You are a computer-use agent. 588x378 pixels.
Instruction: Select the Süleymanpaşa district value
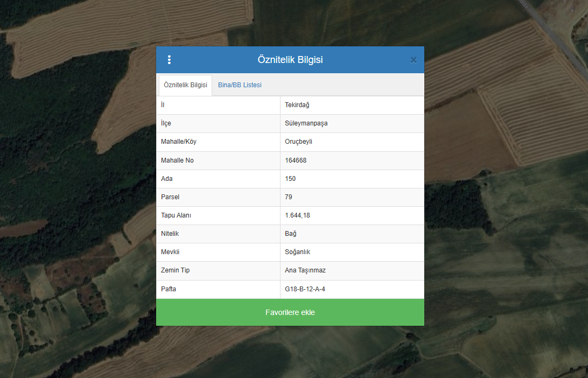306,123
